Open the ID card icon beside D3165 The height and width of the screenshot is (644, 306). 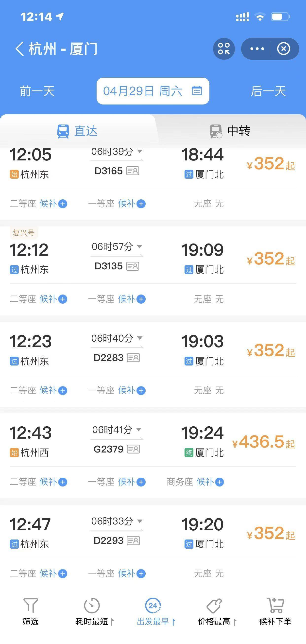click(x=133, y=171)
